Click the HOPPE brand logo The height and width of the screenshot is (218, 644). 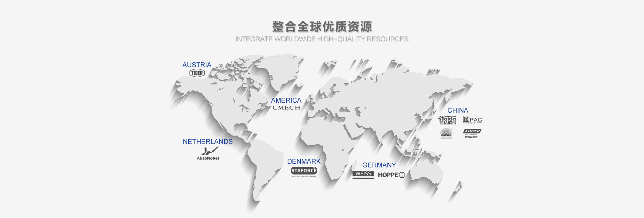pyautogui.click(x=391, y=175)
